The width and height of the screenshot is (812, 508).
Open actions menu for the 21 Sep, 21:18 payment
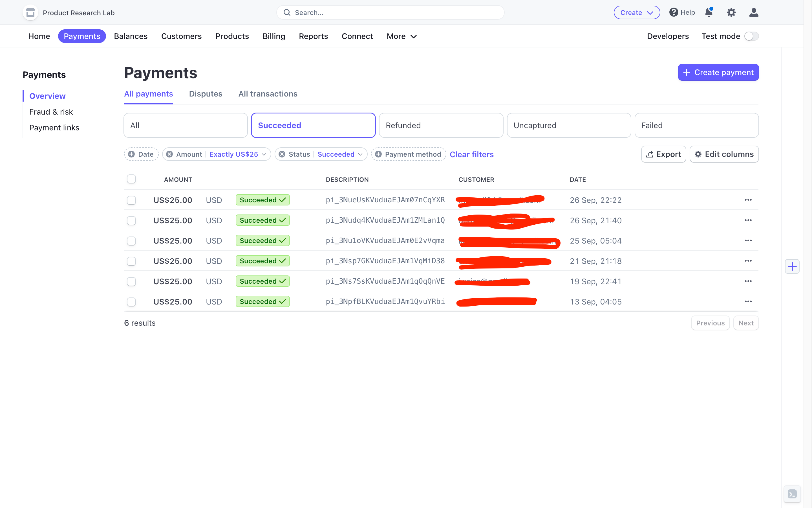coord(748,261)
